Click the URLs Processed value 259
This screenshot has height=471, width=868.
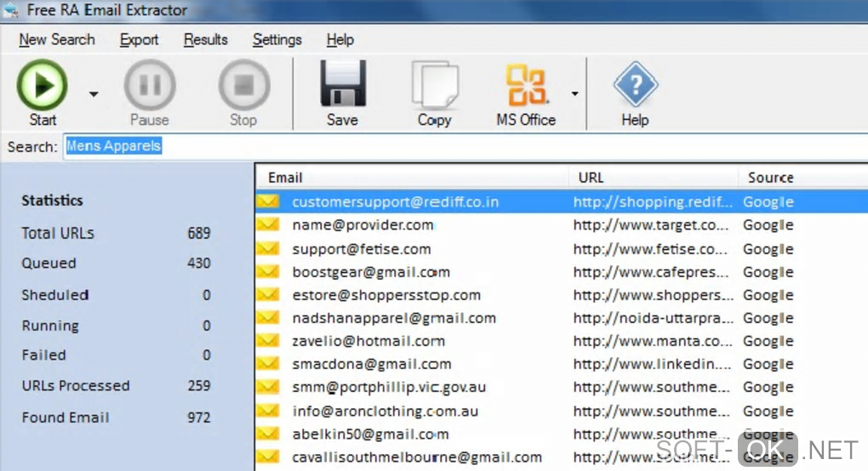coord(199,385)
